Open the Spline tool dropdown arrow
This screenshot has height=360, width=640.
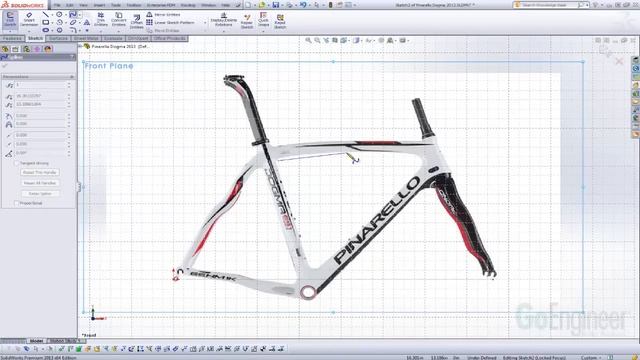tap(79, 14)
